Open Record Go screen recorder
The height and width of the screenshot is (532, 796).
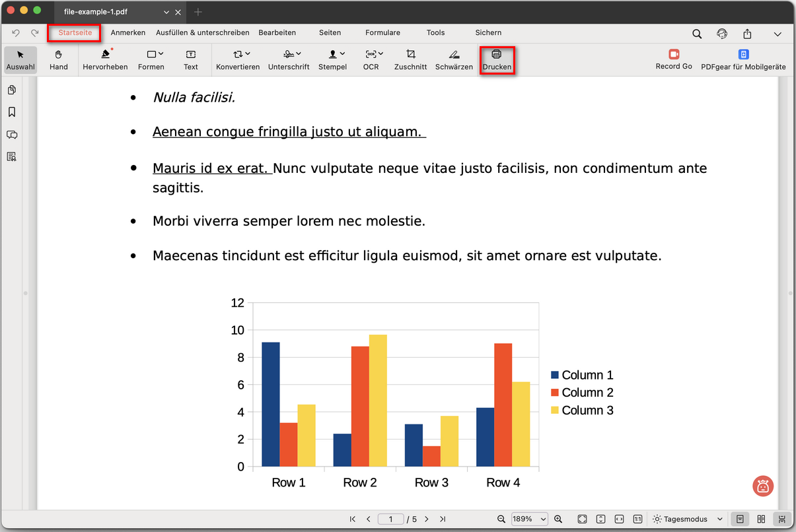click(x=673, y=59)
